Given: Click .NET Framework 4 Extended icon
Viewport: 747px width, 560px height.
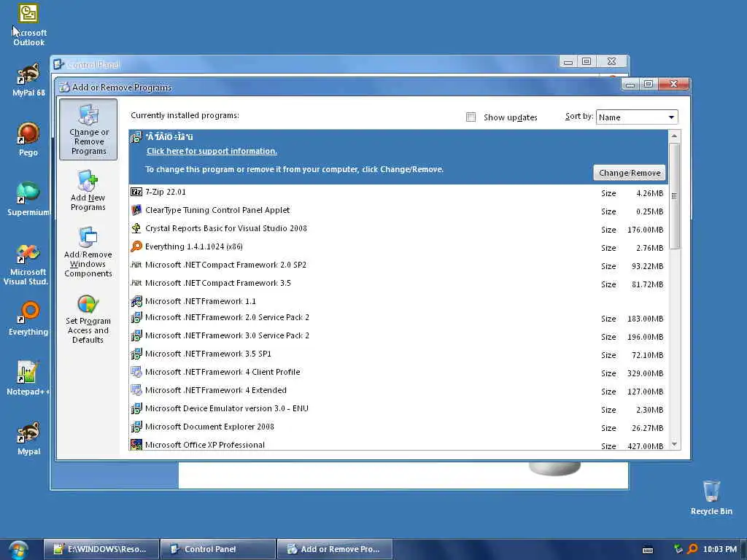Looking at the screenshot, I should [x=136, y=390].
